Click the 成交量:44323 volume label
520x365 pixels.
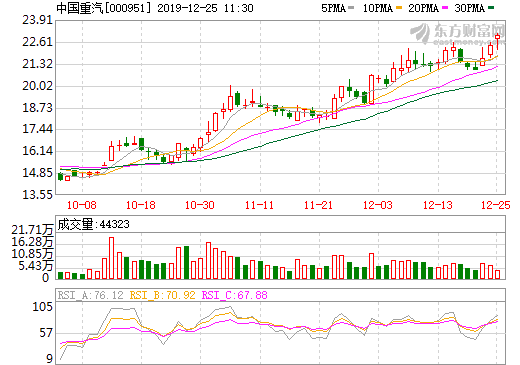(x=93, y=224)
